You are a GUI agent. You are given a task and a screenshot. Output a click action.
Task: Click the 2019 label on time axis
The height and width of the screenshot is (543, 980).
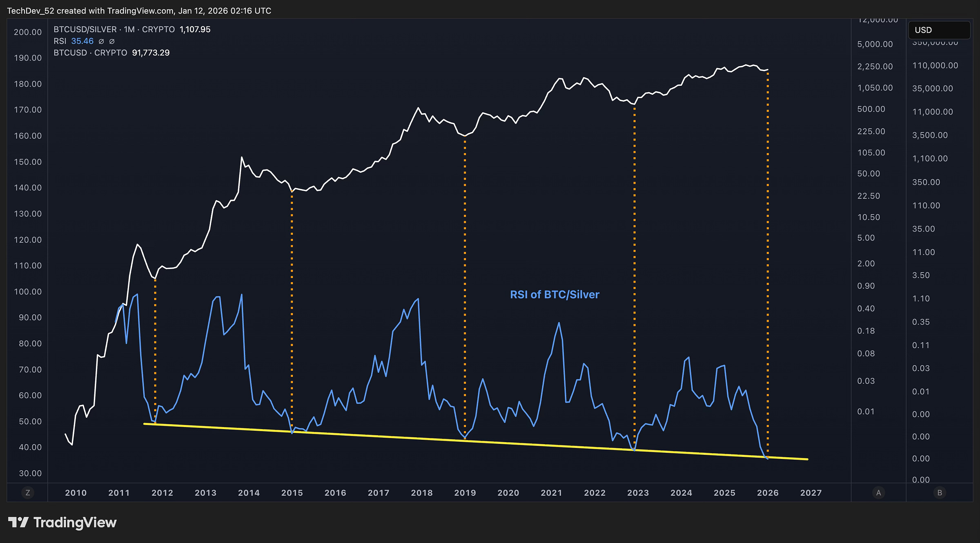[465, 493]
